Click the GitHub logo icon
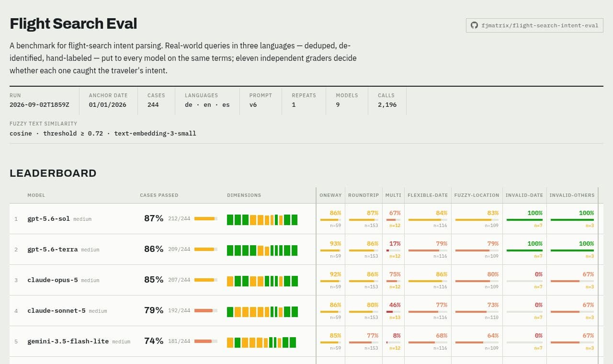The width and height of the screenshot is (613, 364). (x=474, y=25)
